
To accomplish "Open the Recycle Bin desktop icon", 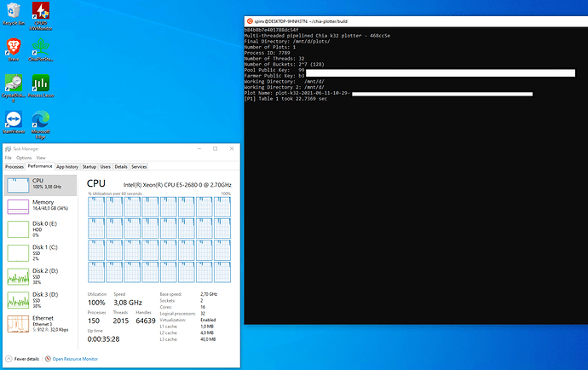I will click(x=14, y=12).
